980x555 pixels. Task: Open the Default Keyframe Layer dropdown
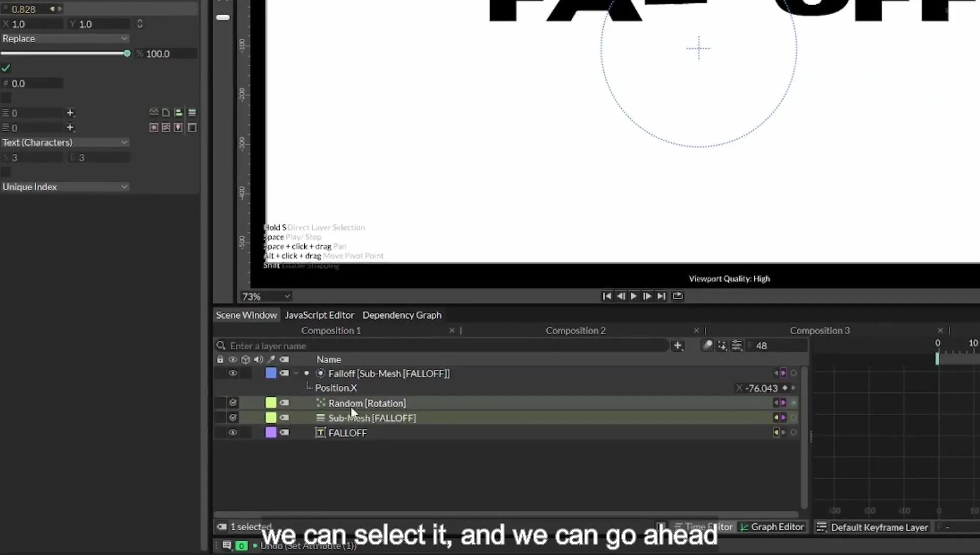879,527
